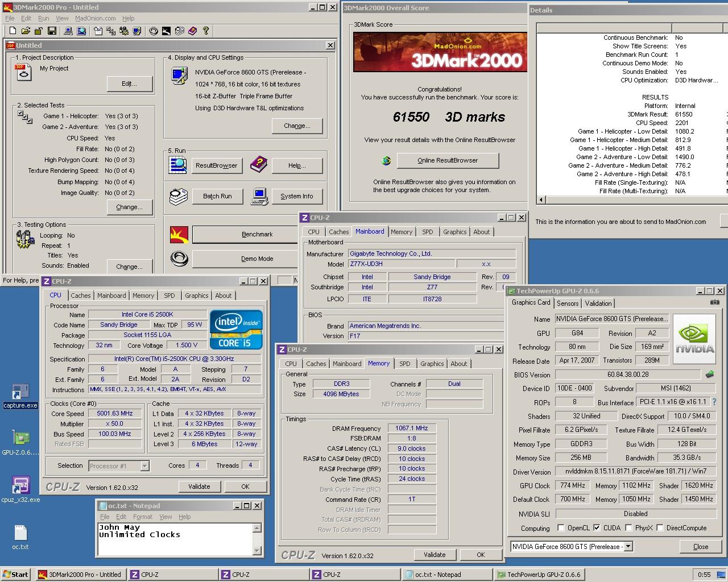The width and height of the screenshot is (728, 582).
Task: Select the GPU-Z desktop shortcut icon
Action: [20, 443]
